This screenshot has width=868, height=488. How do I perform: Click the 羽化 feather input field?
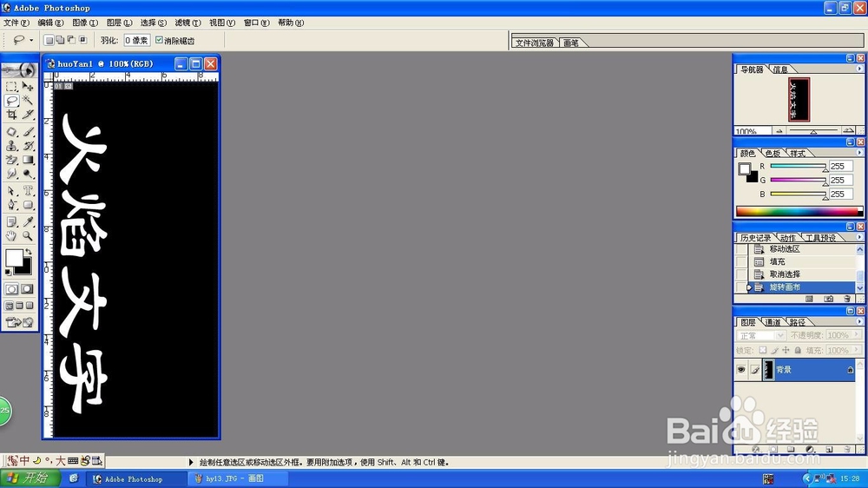137,41
